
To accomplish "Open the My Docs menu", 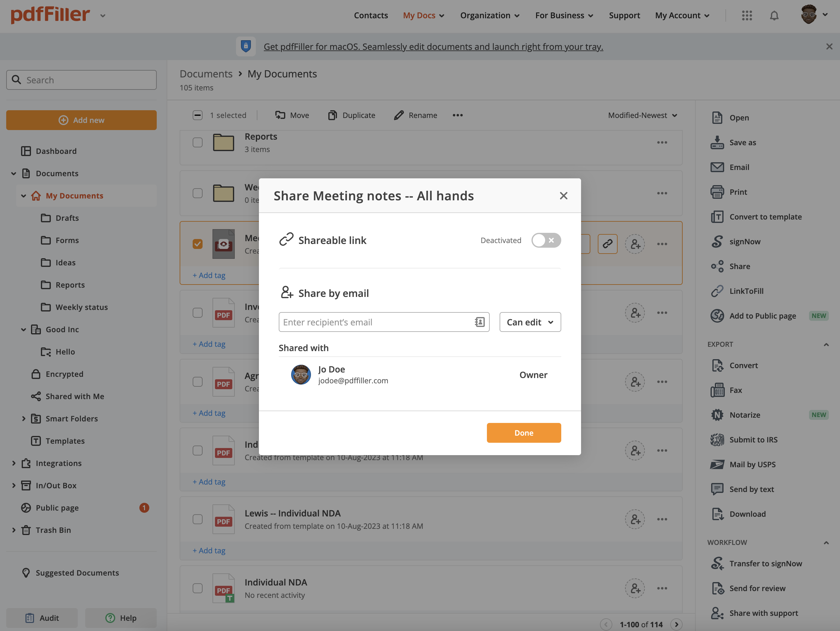I will pos(423,15).
